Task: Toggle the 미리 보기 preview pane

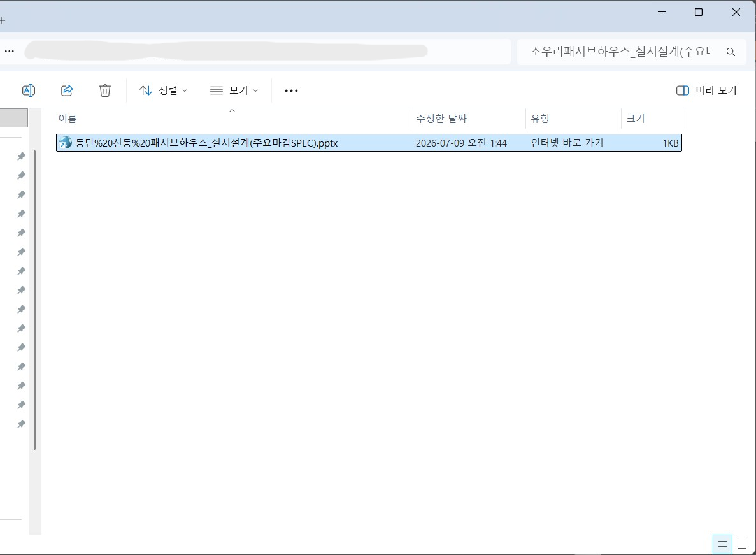Action: 706,90
